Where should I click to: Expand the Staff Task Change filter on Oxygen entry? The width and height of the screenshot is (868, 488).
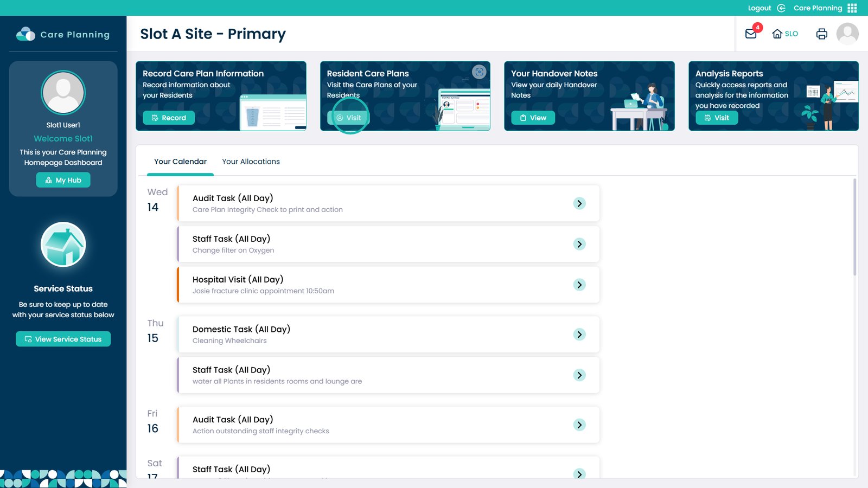tap(579, 244)
